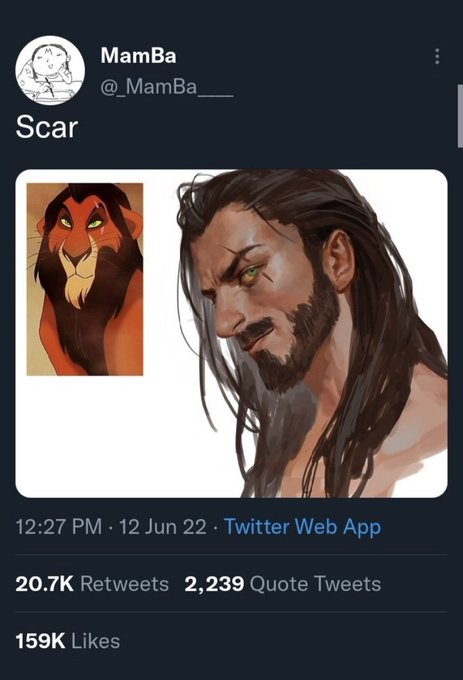View the 159K like count
Screen dimensions: 463x680
point(40,641)
